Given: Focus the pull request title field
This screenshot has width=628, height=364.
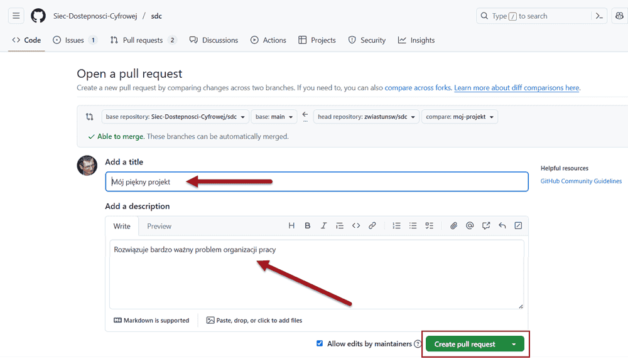Looking at the screenshot, I should tap(251, 181).
